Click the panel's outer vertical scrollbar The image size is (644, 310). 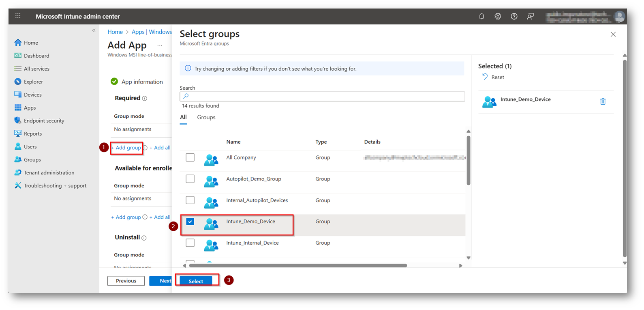(x=625, y=158)
